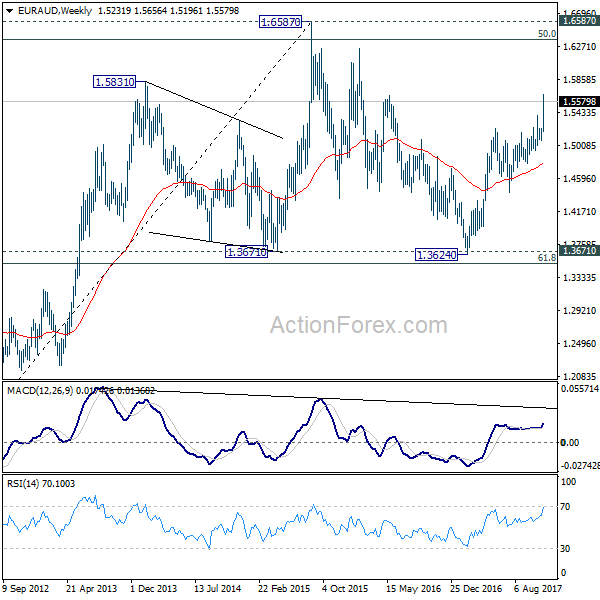Open the chart menu triangle beside EURAUD
Screen dimensions: 600x600
tap(9, 11)
